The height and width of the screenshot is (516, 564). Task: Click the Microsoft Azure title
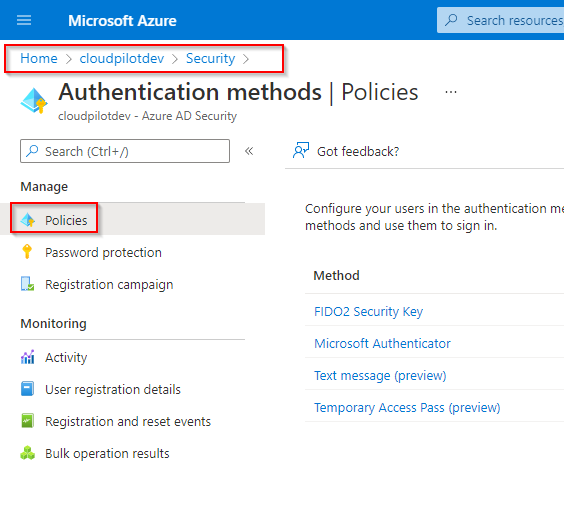click(122, 20)
